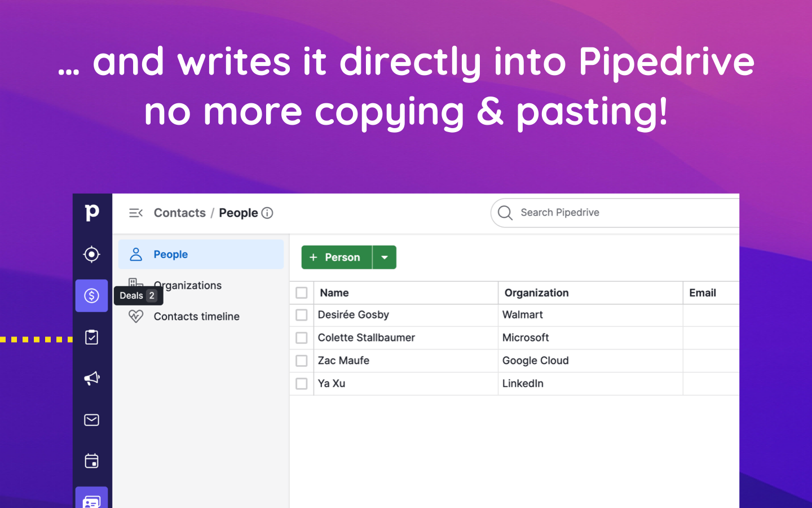
Task: Click the Contacts timeline heart icon
Action: 136,316
